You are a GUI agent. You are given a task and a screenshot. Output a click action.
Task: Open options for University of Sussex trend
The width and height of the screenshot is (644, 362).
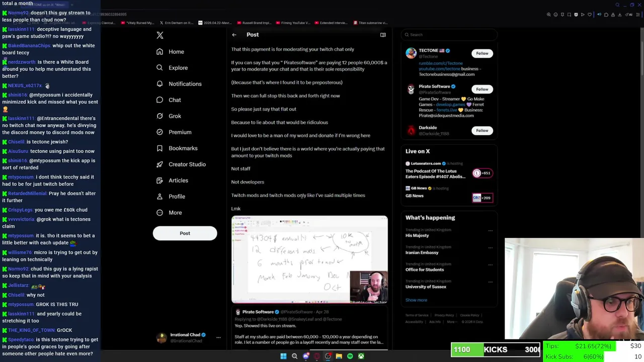point(491,282)
